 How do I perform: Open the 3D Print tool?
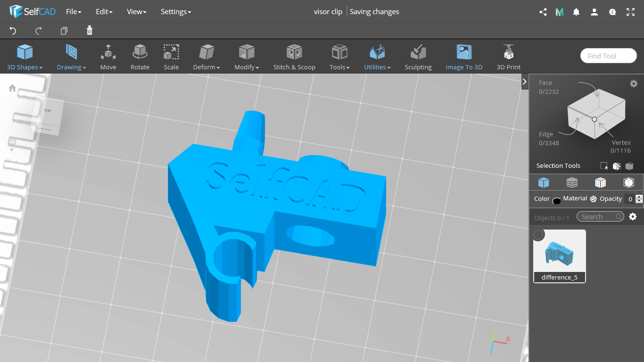click(509, 57)
